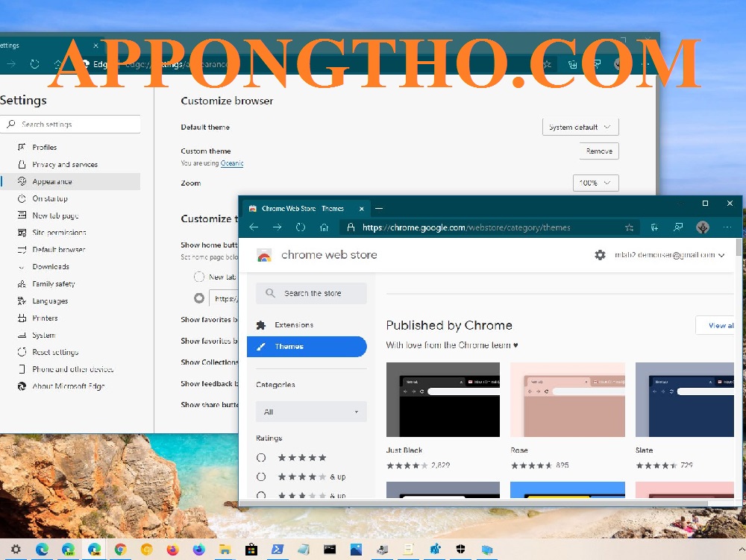746x560 pixels.
Task: Select the New tab radio option in Edge Settings
Action: [199, 277]
